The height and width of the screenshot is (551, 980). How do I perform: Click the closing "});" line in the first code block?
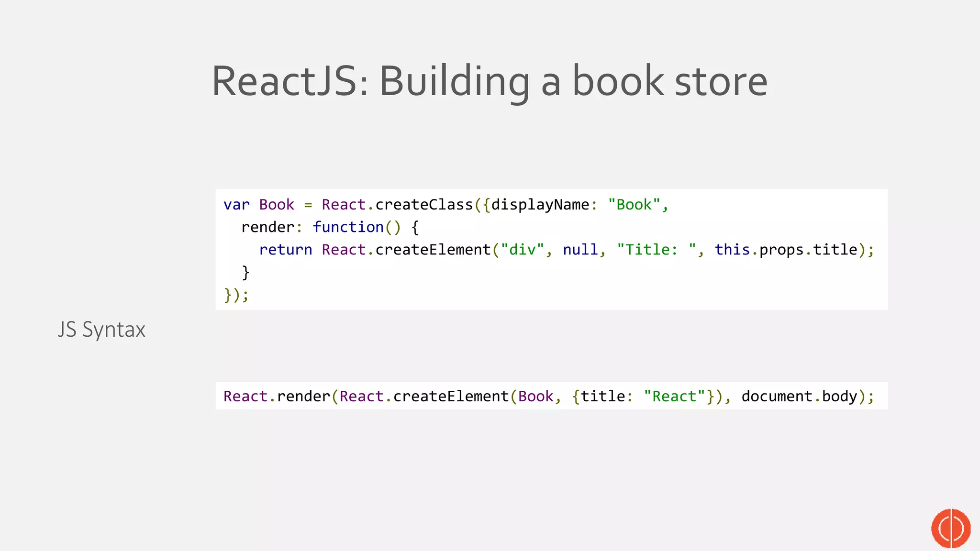(x=236, y=295)
